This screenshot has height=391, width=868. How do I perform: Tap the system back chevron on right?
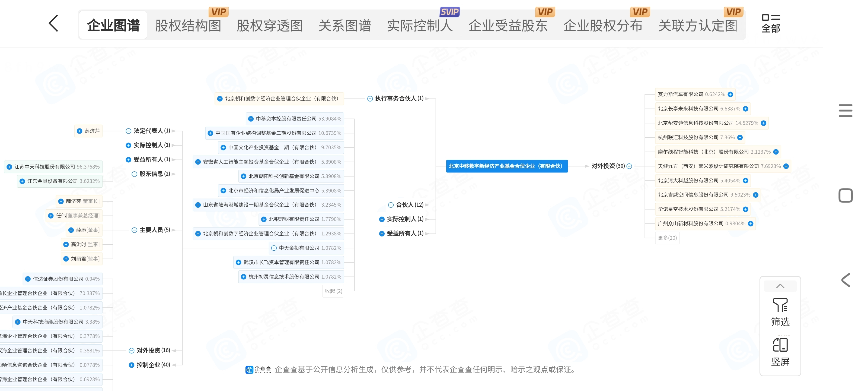[x=845, y=280]
